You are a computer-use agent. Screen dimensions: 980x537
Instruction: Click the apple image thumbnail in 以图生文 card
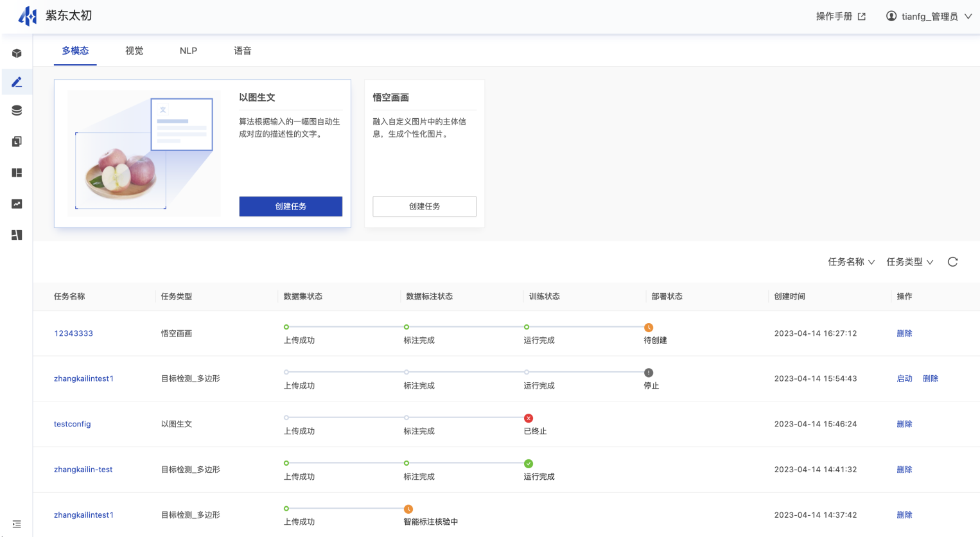pos(144,154)
